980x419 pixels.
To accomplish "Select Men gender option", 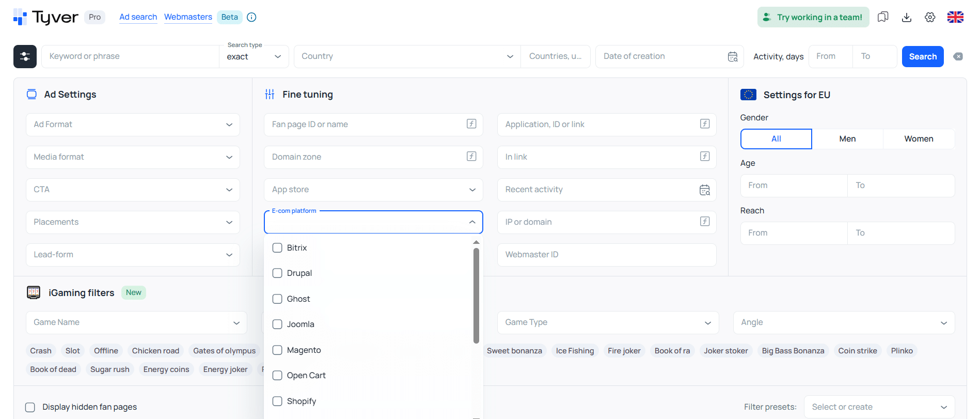I will pyautogui.click(x=847, y=139).
